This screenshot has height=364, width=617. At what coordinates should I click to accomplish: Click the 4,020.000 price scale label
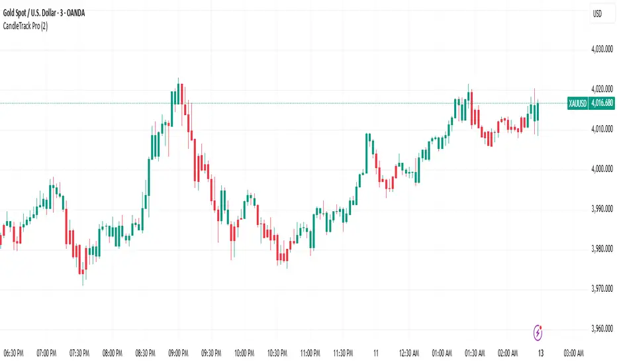click(x=598, y=89)
